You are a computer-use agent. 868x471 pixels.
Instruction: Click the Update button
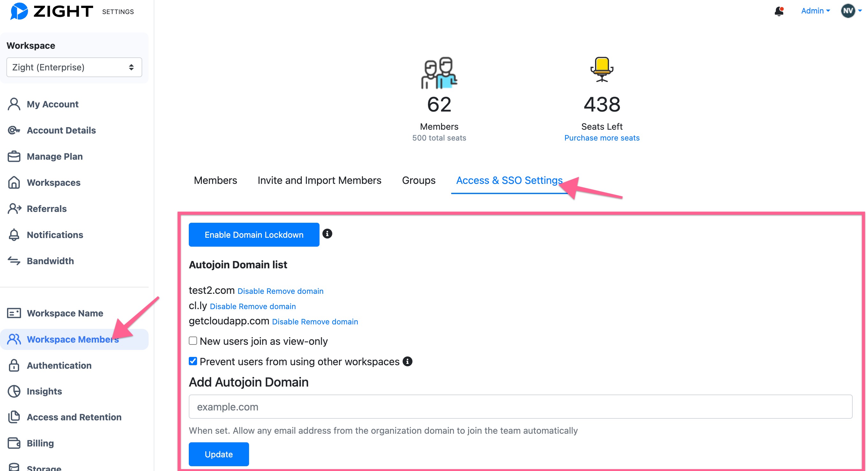219,454
